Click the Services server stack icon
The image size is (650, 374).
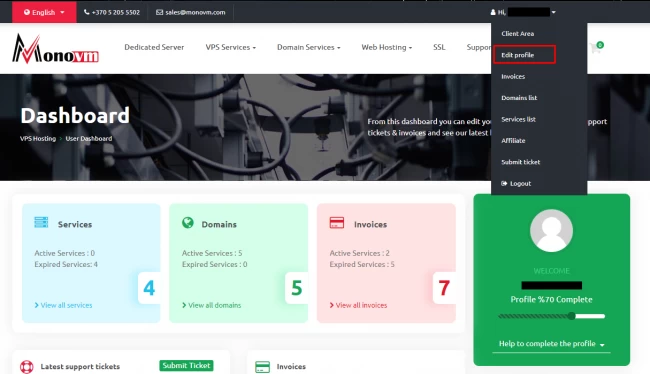[41, 223]
